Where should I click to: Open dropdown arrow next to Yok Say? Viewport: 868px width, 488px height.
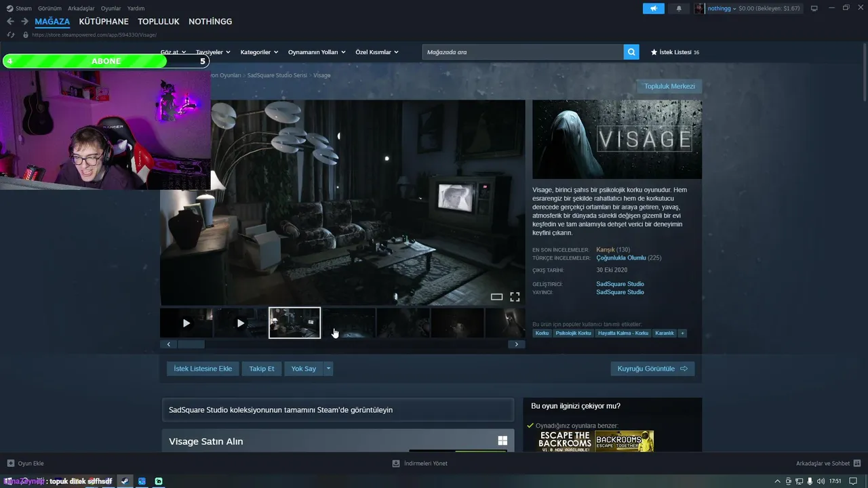[x=329, y=369]
